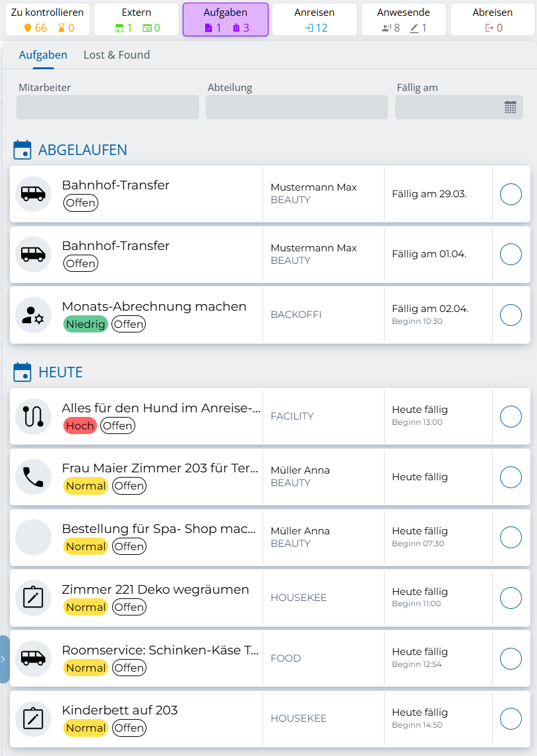The height and width of the screenshot is (756, 537).
Task: Click the red Hoch priority badge
Action: point(80,425)
